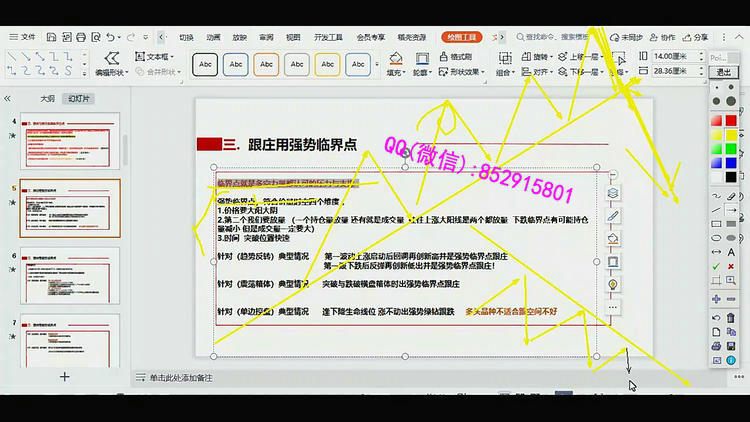Click the save icon in quick access toolbar
This screenshot has width=750, height=422.
52,37
